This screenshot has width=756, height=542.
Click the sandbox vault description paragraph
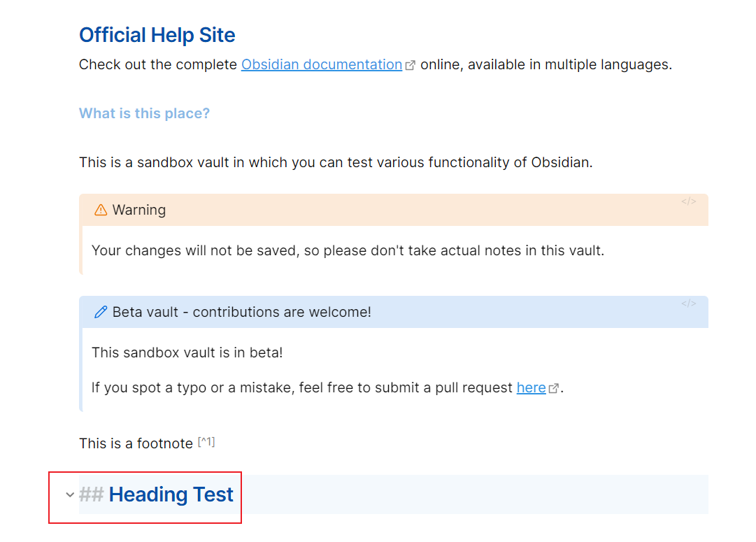[x=336, y=162]
